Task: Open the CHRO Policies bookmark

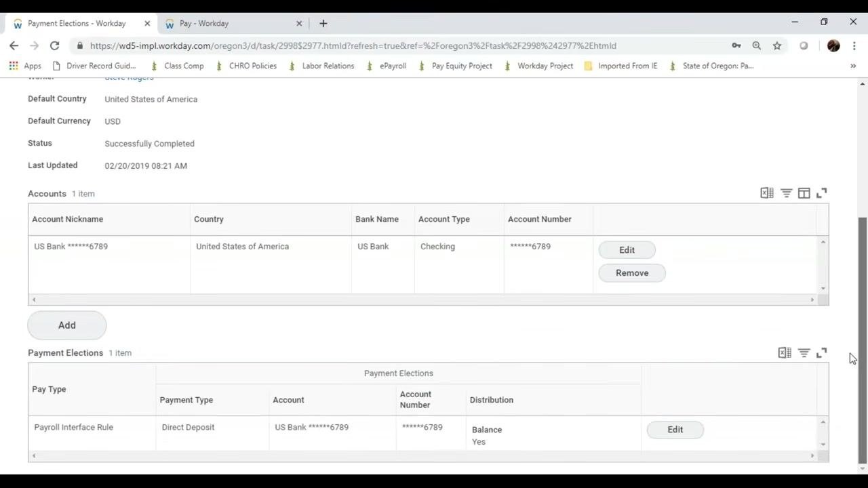Action: click(x=245, y=66)
